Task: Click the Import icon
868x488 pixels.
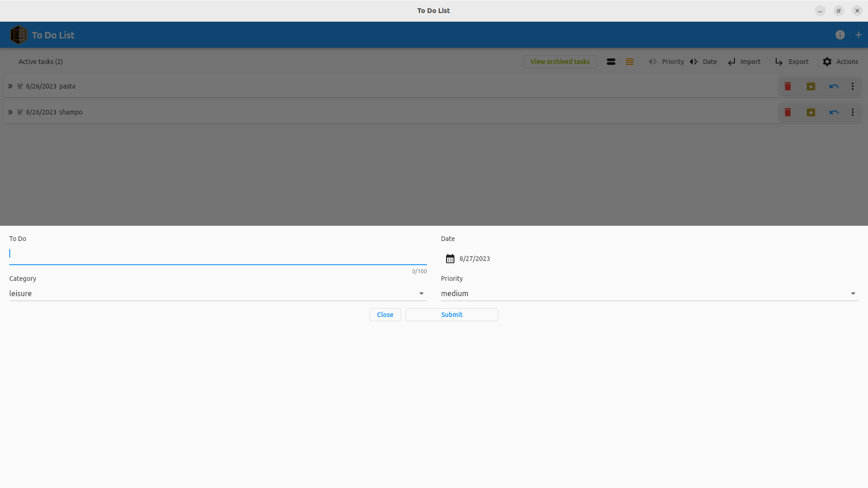Action: coord(732,61)
